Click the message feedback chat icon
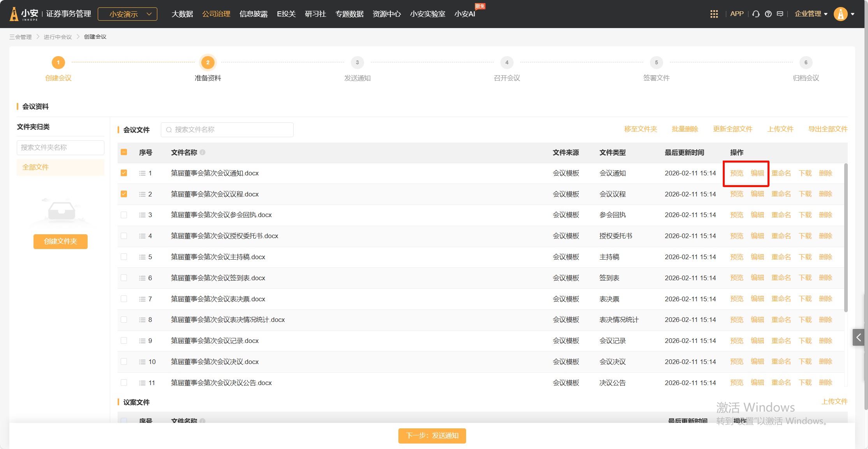 click(x=780, y=14)
